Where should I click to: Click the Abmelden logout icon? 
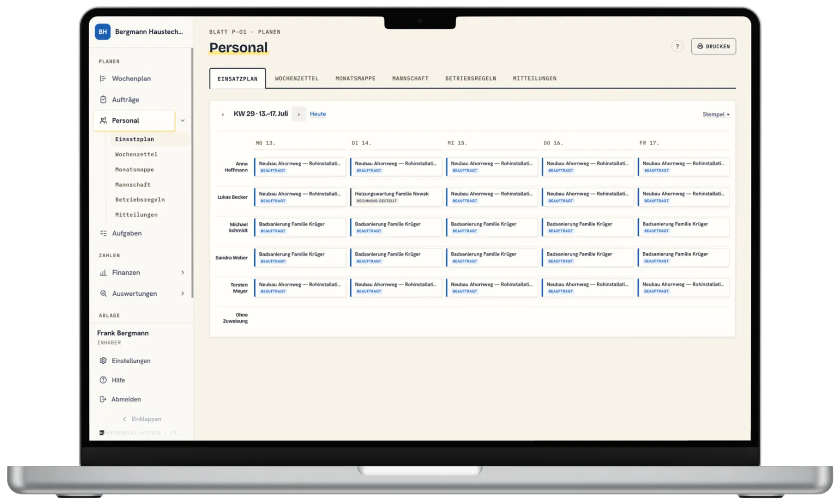pyautogui.click(x=103, y=399)
